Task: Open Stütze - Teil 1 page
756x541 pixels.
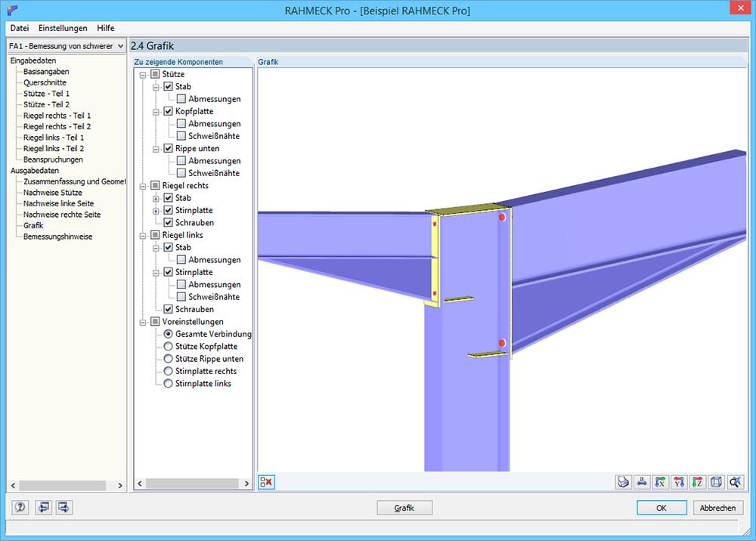Action: [46, 94]
